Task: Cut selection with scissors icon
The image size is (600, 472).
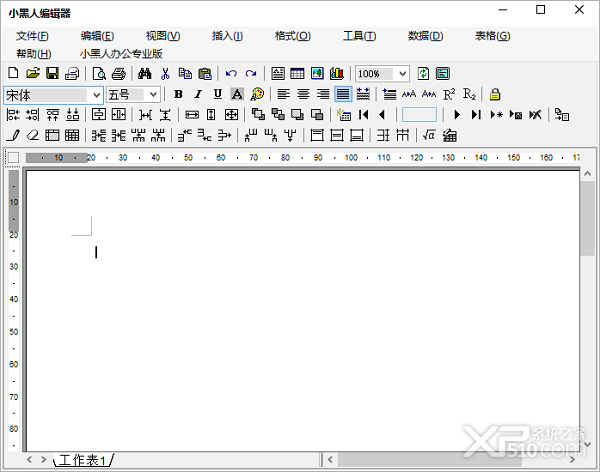Action: click(x=165, y=73)
